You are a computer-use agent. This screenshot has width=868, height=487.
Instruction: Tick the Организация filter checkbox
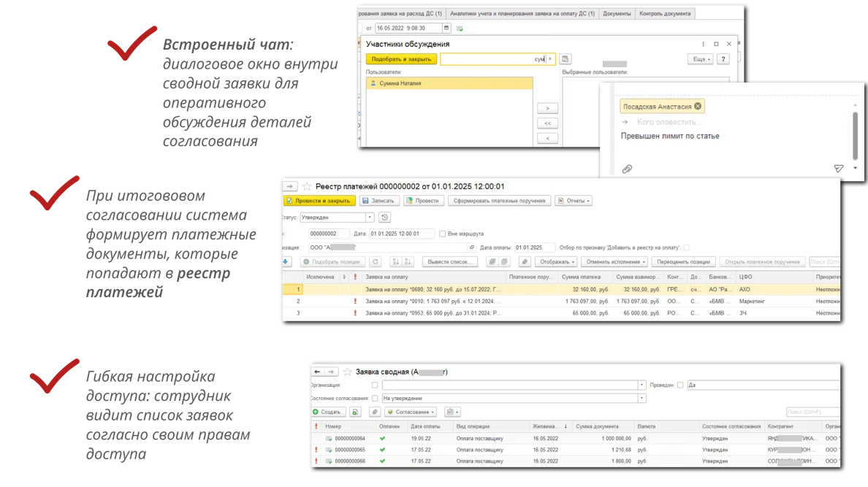click(x=375, y=386)
